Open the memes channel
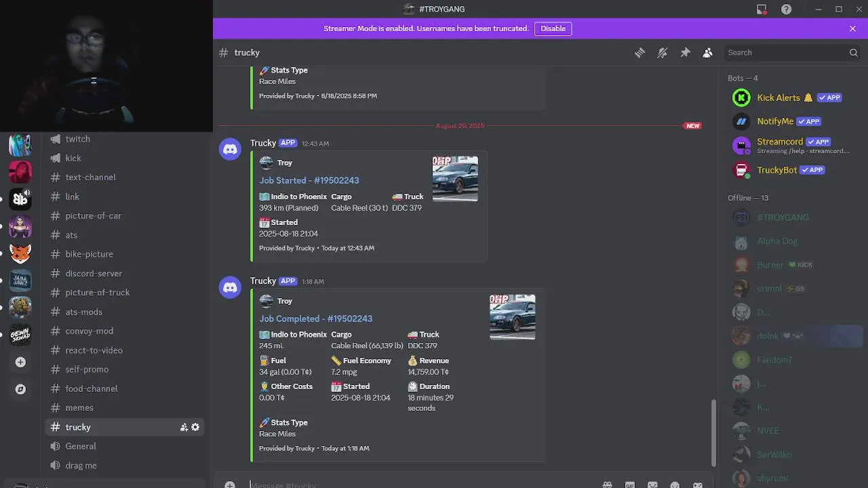This screenshot has height=488, width=868. [124, 408]
